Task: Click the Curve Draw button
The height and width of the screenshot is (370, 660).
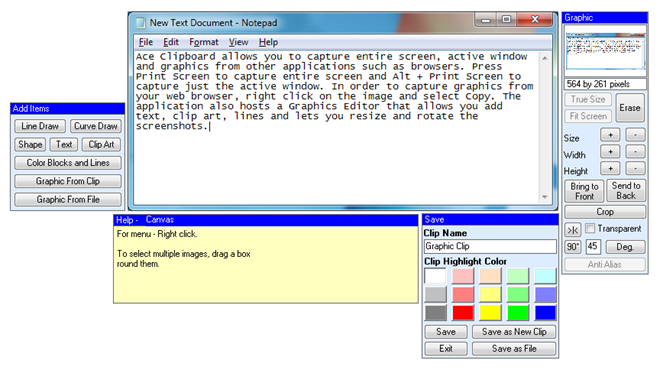Action: tap(96, 126)
